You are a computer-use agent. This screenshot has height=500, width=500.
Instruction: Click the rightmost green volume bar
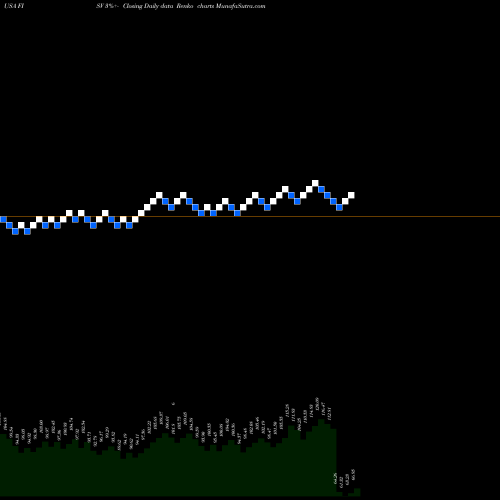(357, 492)
